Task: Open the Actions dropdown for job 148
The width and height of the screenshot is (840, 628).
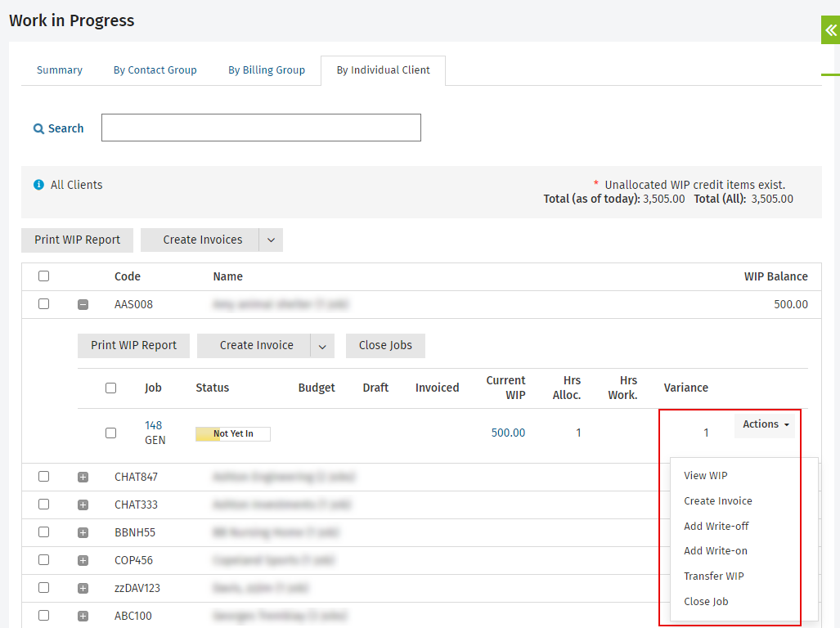Action: click(765, 424)
